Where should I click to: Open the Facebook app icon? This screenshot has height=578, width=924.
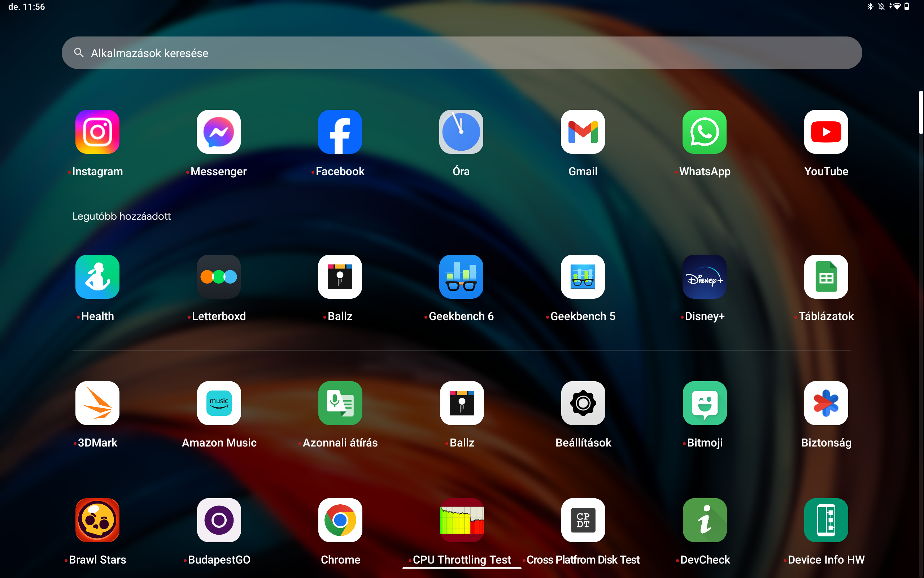point(340,132)
